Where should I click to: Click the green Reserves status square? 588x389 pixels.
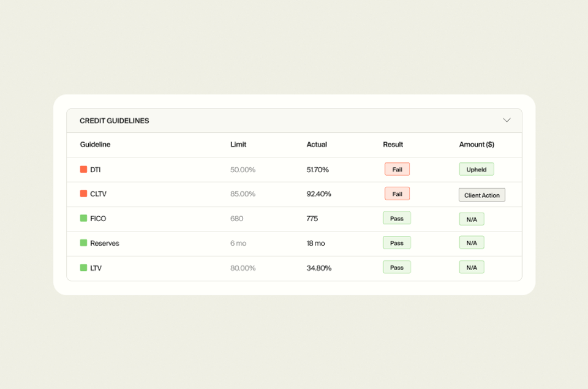(84, 243)
